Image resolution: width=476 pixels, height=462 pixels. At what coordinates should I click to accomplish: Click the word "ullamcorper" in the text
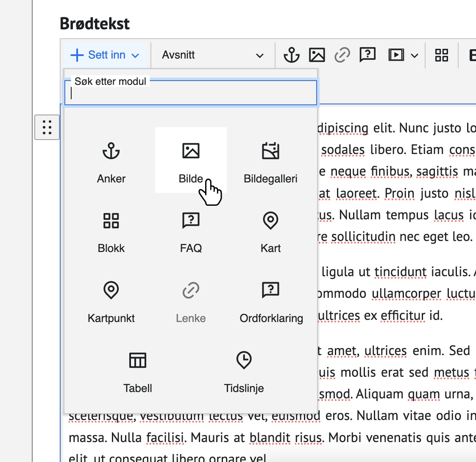407,294
